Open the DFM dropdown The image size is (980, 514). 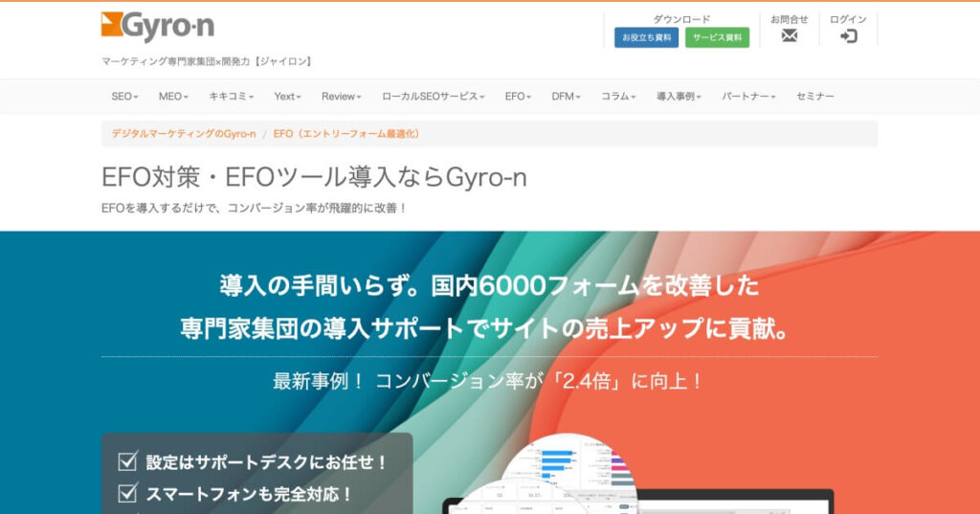[x=566, y=97]
